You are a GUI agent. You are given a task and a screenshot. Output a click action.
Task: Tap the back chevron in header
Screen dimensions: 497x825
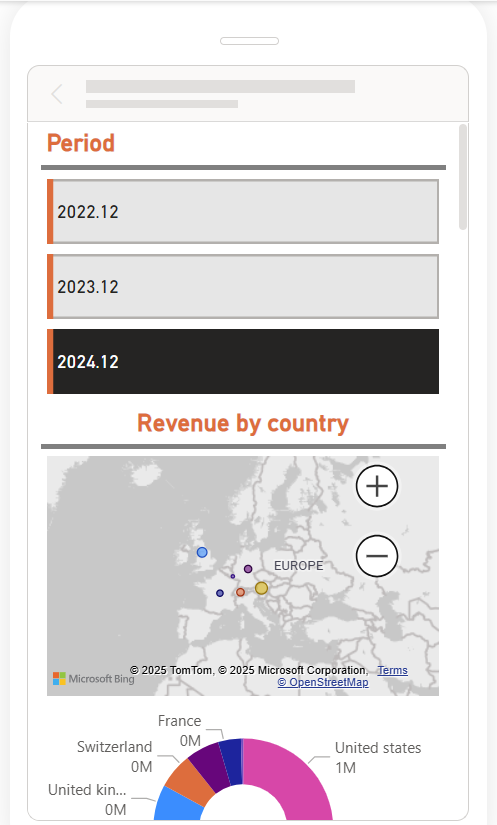57,94
